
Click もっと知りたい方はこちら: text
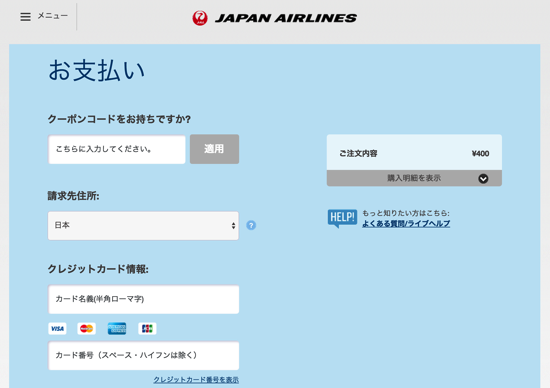(406, 213)
